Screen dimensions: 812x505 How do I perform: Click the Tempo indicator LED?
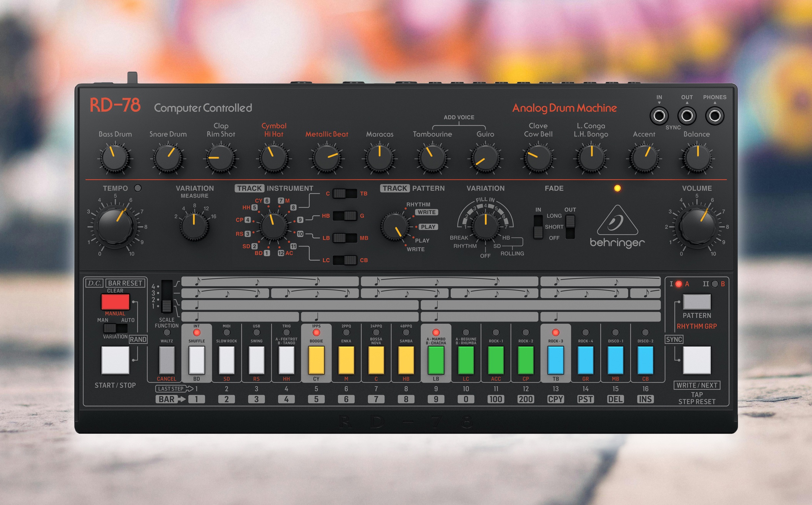[x=138, y=188]
